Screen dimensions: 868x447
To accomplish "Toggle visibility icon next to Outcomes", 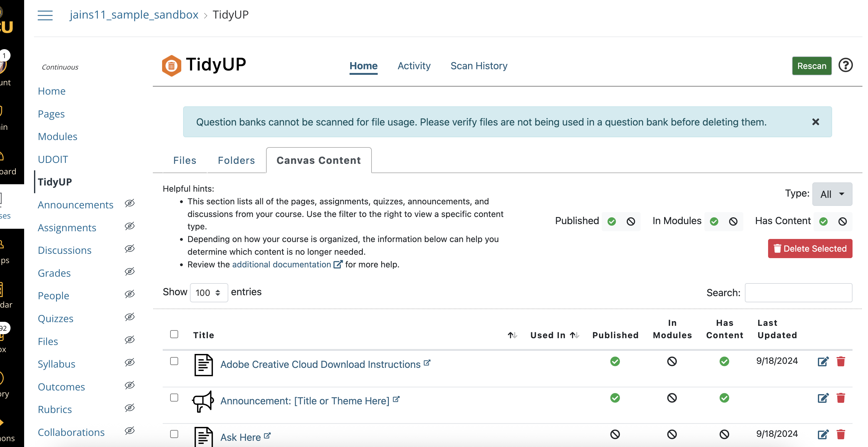I will coord(130,385).
